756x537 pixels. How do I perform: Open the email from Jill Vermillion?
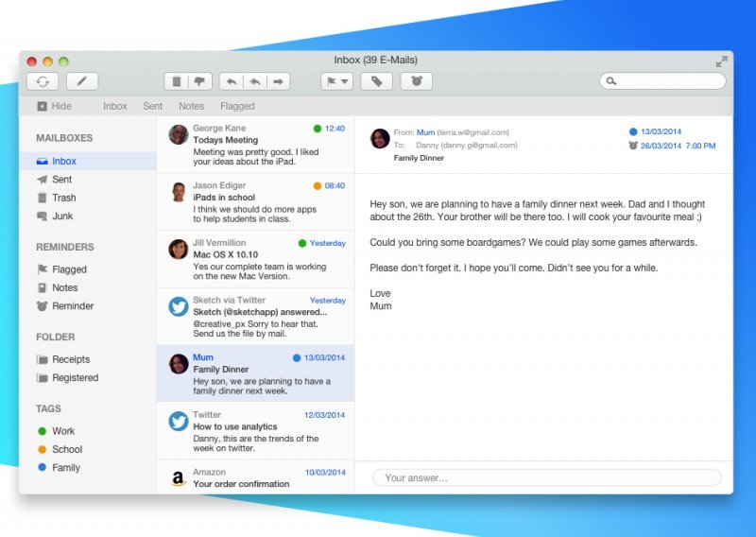[255, 261]
